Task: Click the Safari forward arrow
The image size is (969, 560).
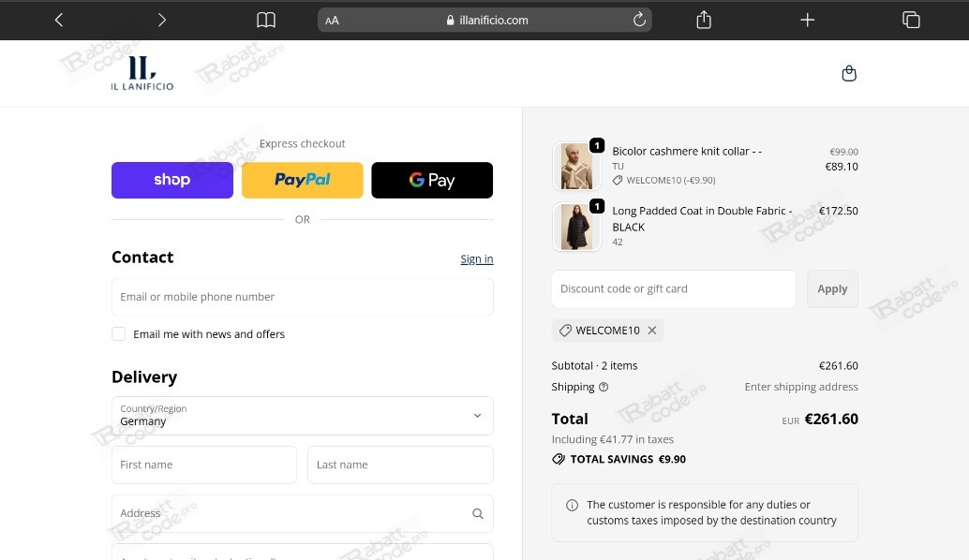Action: 161,20
